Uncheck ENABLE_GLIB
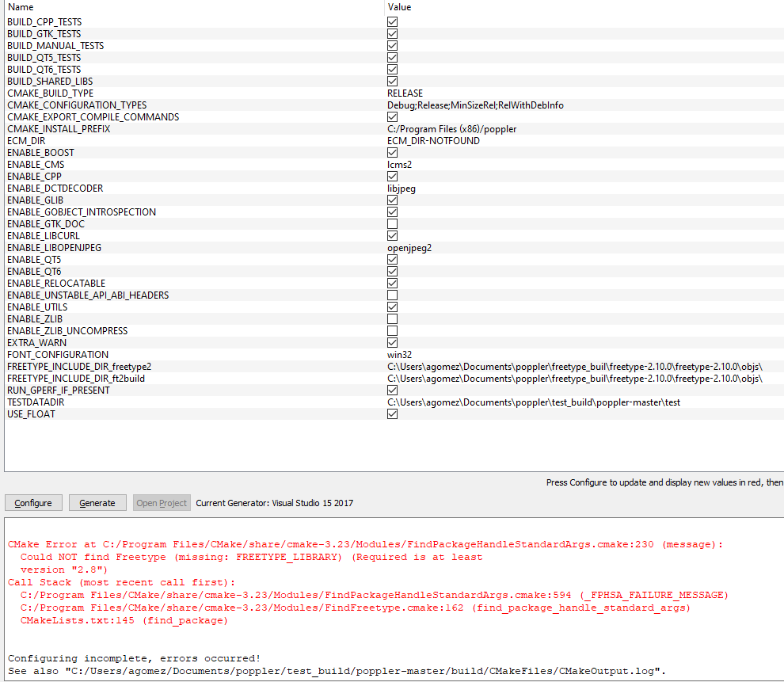Image resolution: width=784 pixels, height=682 pixels. tap(392, 200)
